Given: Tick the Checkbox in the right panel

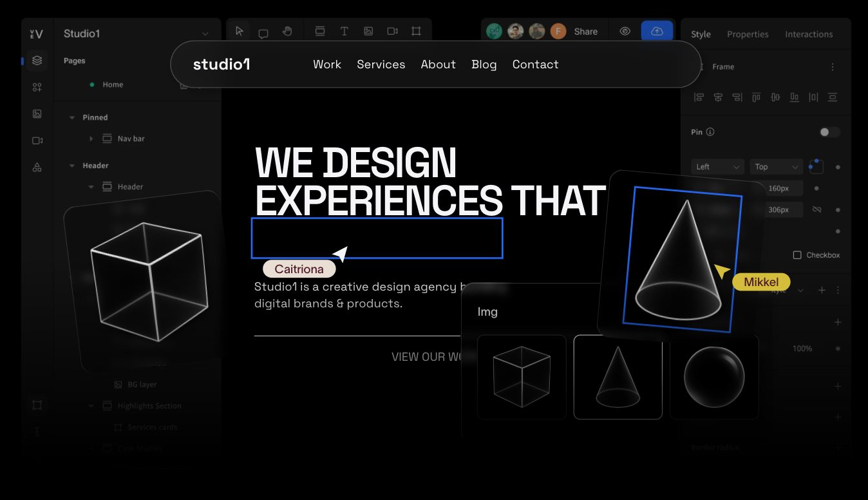Looking at the screenshot, I should tap(797, 255).
